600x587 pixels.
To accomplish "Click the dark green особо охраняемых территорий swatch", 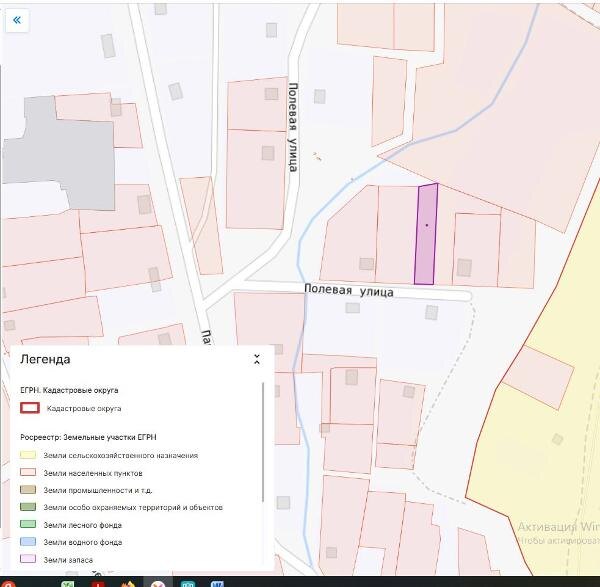I will (x=28, y=507).
